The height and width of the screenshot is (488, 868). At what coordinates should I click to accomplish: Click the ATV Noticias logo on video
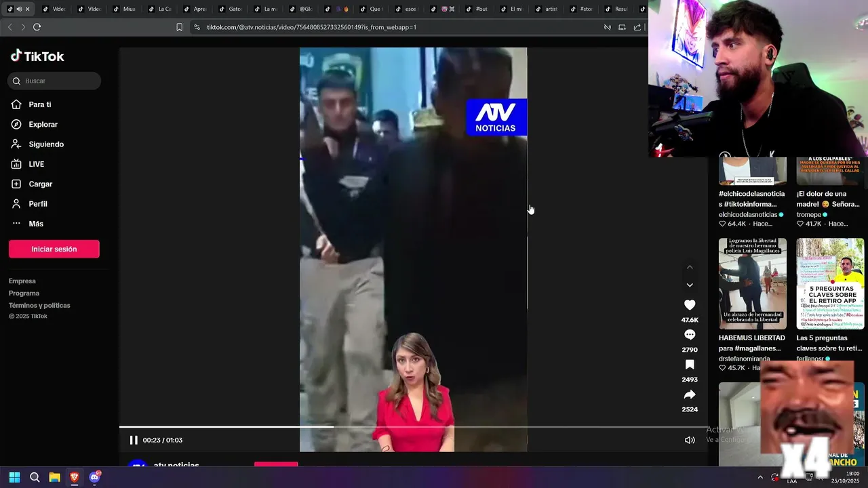(496, 117)
